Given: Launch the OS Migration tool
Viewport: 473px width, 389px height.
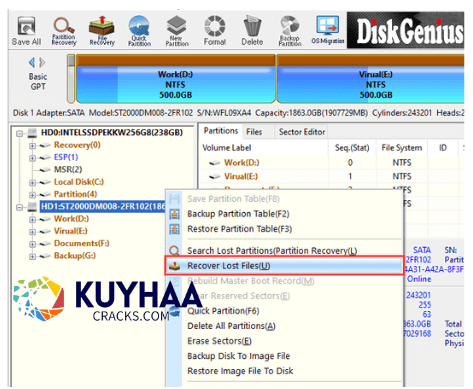Looking at the screenshot, I should [x=328, y=30].
